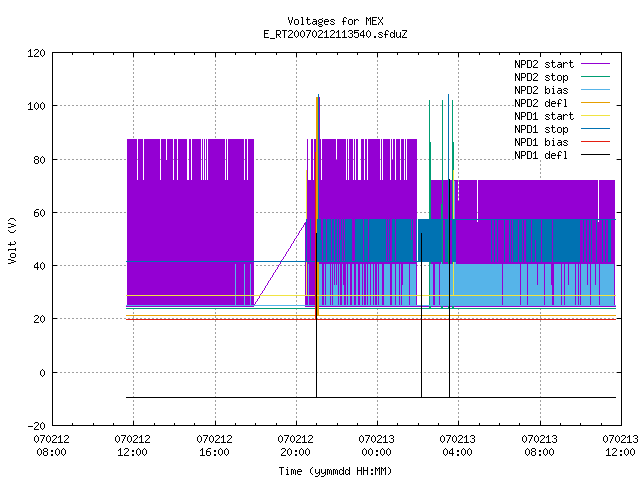Viewport: 640px width, 480px height.
Task: Click the 'Time (yymmdd HH:MM)' x-axis label
Action: [335, 471]
